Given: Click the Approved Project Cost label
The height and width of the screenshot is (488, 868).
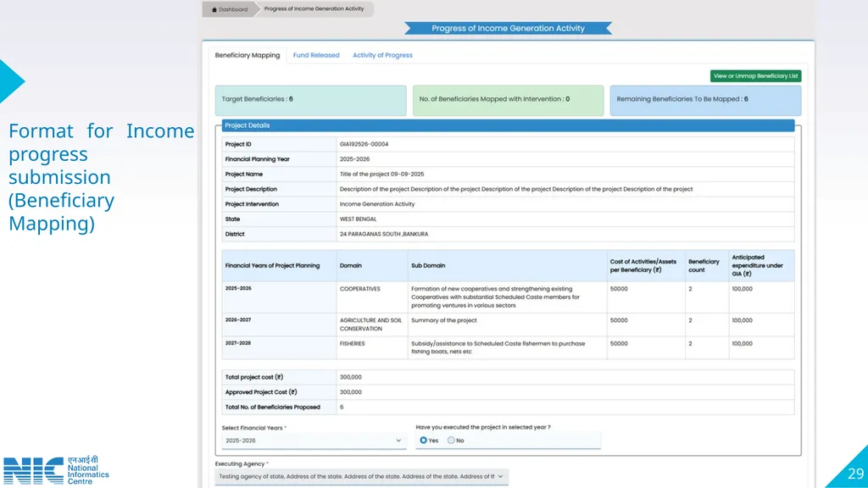Looking at the screenshot, I should point(261,392).
